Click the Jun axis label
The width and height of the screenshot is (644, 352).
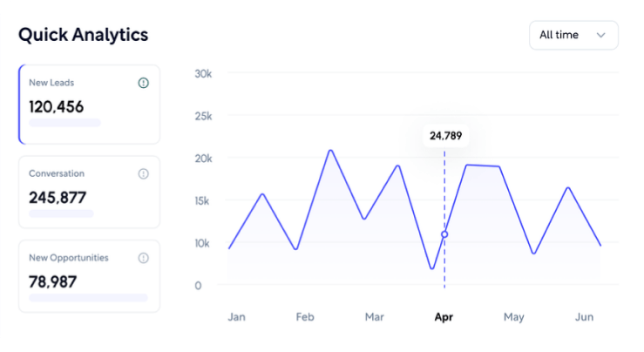pos(585,317)
